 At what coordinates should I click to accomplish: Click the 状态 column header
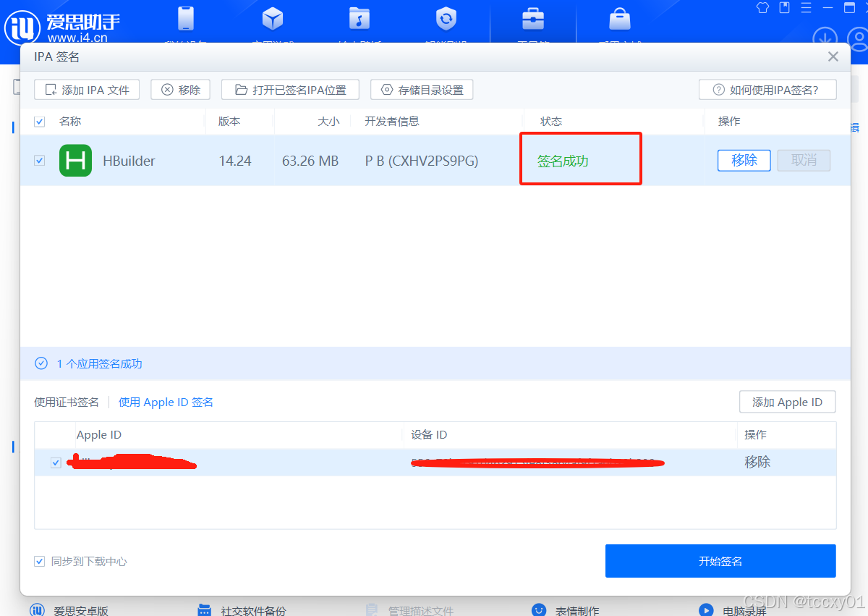(551, 122)
